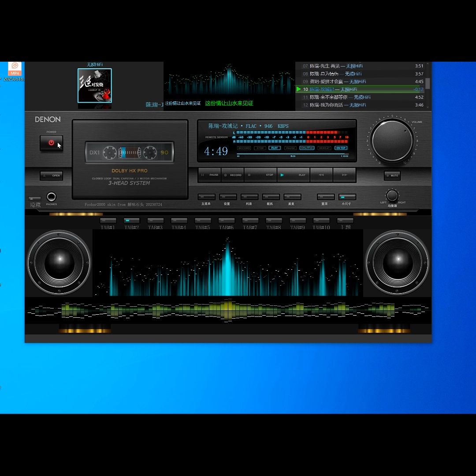Screen dimensions: 476x476
Task: Switch to TAB#9
Action: tap(297, 221)
